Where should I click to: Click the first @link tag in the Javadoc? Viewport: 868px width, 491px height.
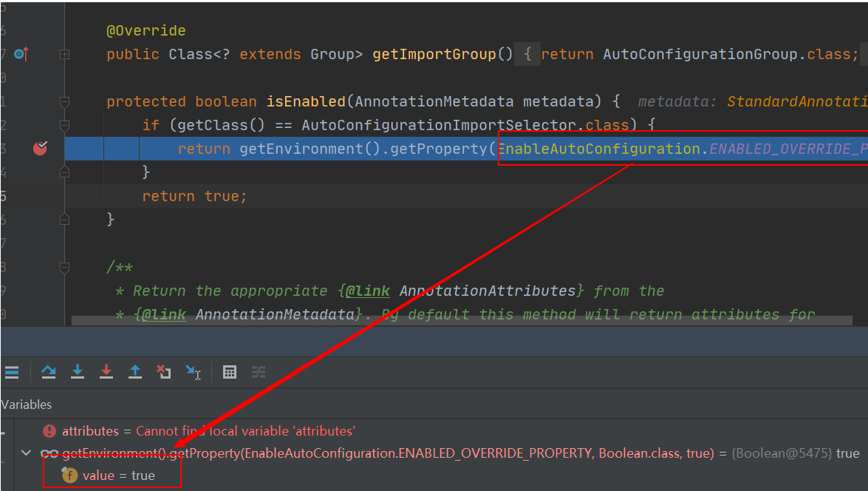368,291
